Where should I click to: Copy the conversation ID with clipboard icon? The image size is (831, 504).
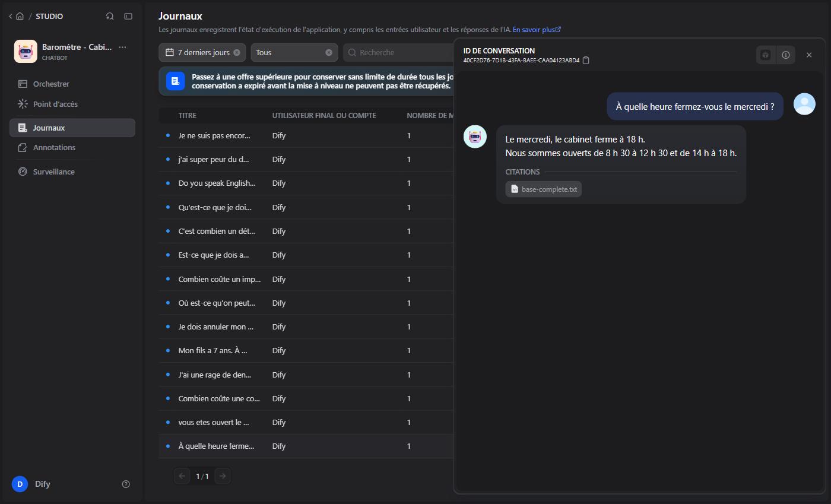click(x=586, y=60)
